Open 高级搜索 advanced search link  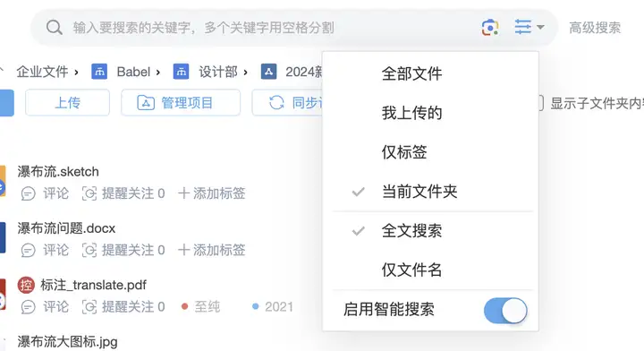click(595, 28)
